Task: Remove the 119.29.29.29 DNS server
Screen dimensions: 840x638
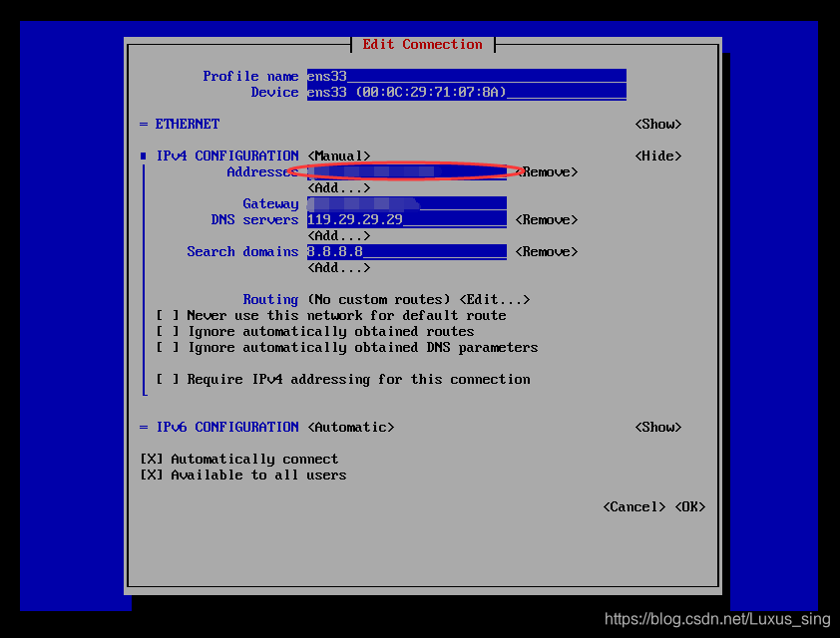Action: 547,220
